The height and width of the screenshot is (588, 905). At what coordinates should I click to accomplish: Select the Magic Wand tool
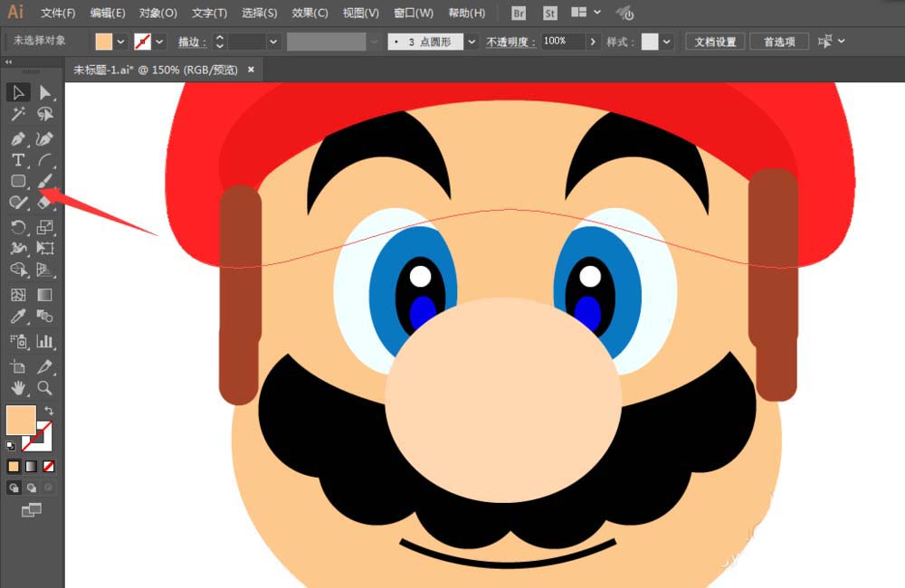pos(18,114)
